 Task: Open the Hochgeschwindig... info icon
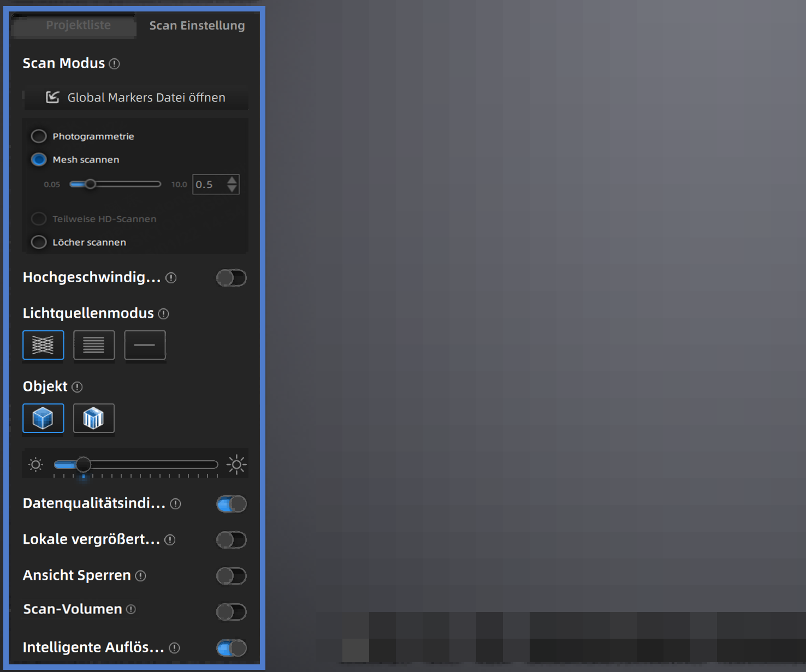(171, 278)
